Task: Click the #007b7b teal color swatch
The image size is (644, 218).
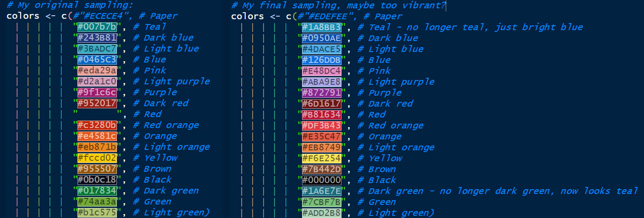Action: 97,27
